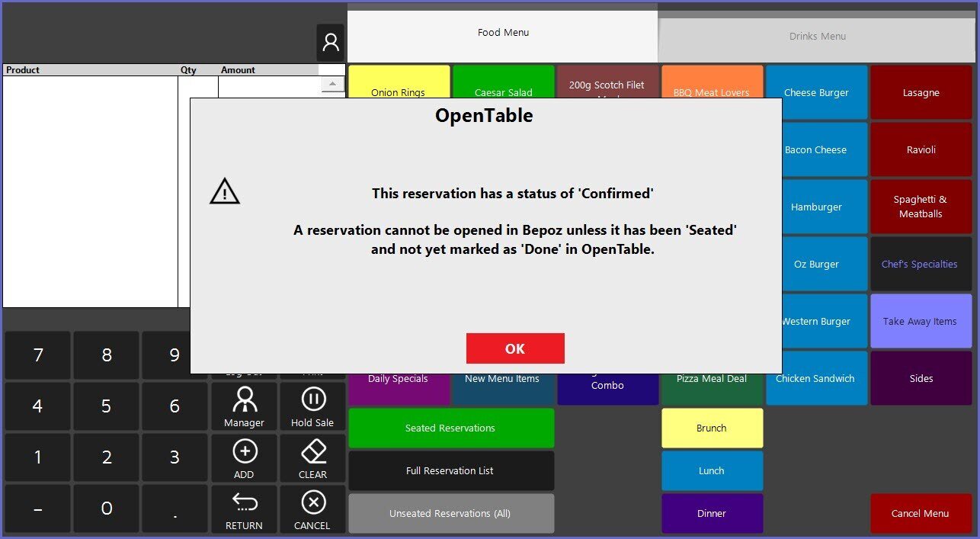Tap keypad digit 0

107,509
